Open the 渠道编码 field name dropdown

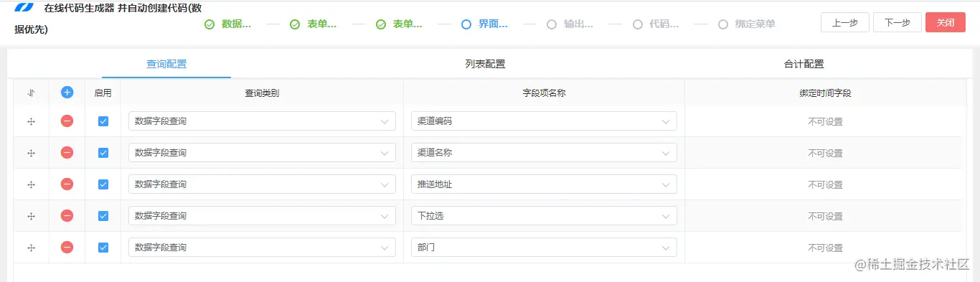tap(544, 121)
